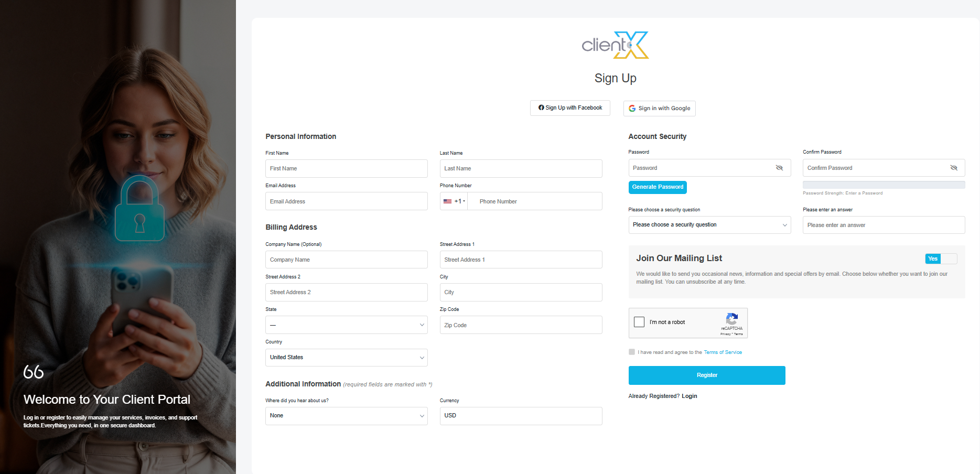Expand the Country dropdown showing United States

tap(346, 358)
